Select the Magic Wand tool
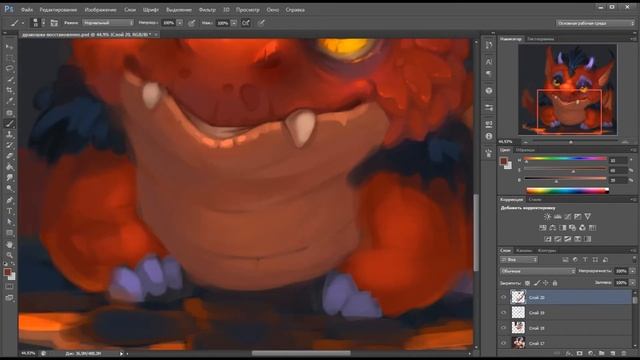The height and width of the screenshot is (360, 640). [9, 80]
